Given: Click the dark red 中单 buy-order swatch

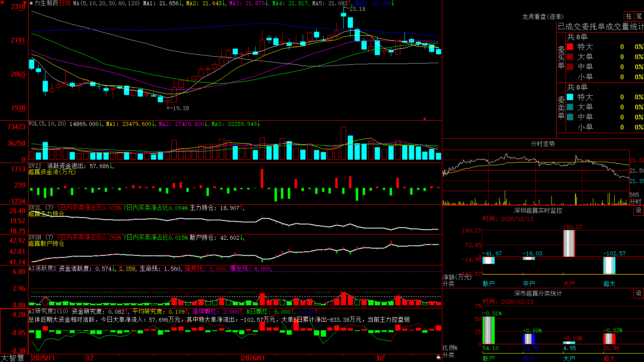Looking at the screenshot, I should click(570, 67).
